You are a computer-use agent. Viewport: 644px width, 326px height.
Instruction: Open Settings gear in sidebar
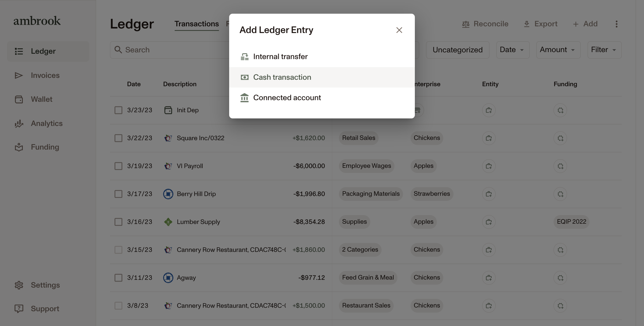19,285
